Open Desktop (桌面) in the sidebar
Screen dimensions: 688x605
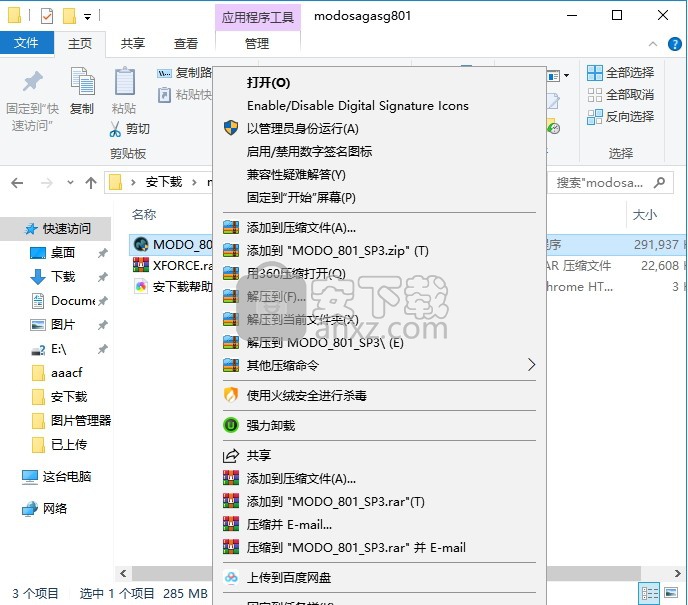pyautogui.click(x=63, y=253)
